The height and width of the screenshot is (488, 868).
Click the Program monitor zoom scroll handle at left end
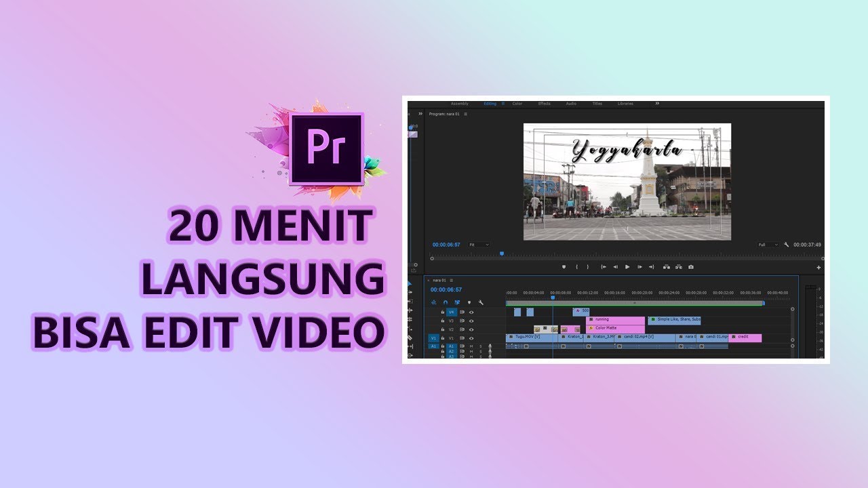point(432,258)
